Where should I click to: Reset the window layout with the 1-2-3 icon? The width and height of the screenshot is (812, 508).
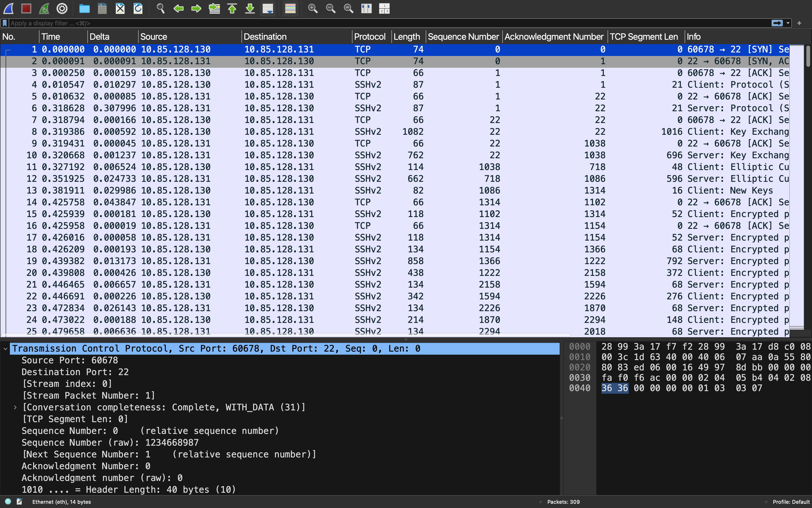384,8
